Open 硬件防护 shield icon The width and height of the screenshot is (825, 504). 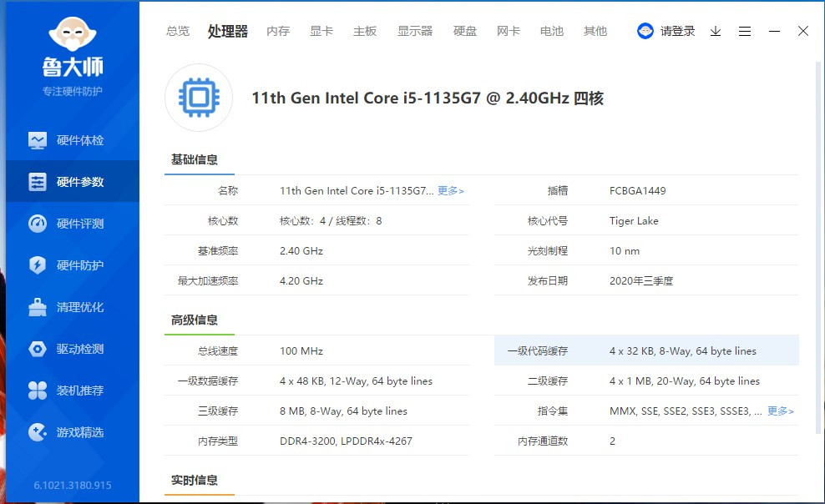pos(38,265)
